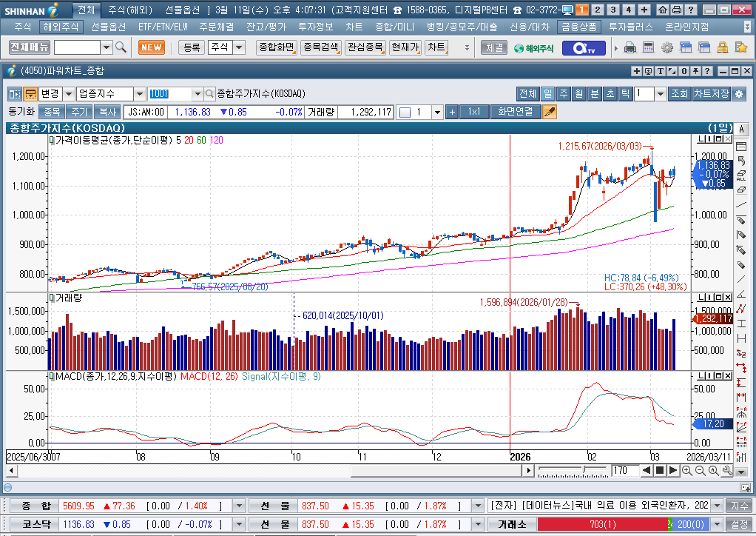756x536 pixels.
Task: Click the orange NEW button
Action: click(152, 47)
